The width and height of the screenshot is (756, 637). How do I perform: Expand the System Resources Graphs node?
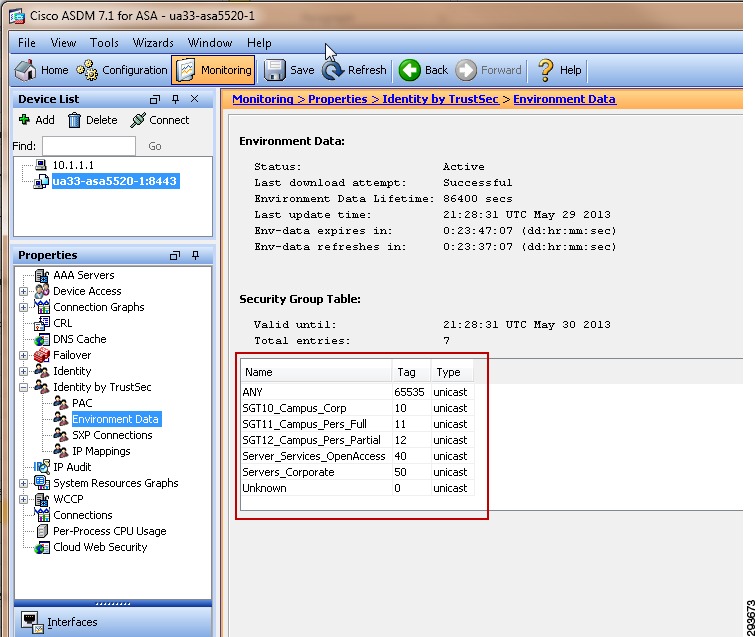coord(23,483)
